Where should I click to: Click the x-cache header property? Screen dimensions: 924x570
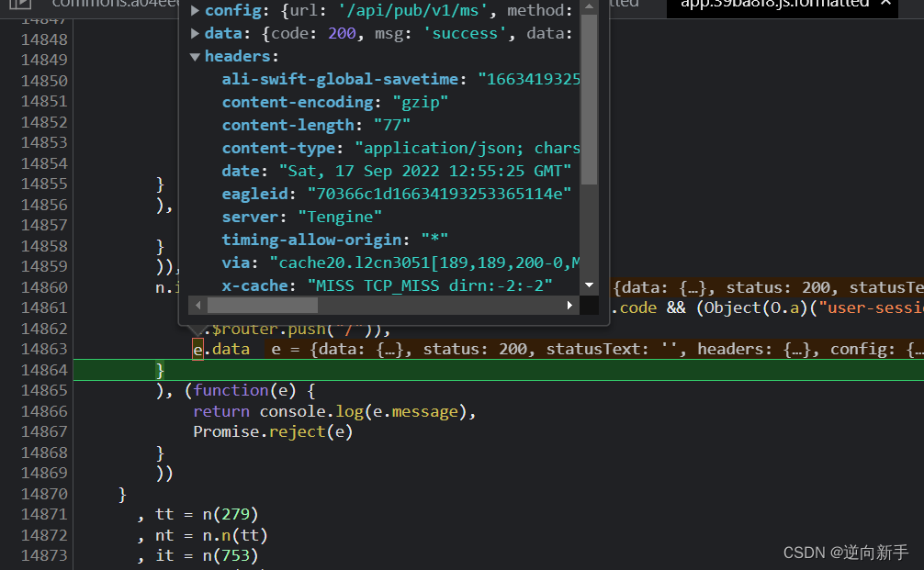pos(255,285)
